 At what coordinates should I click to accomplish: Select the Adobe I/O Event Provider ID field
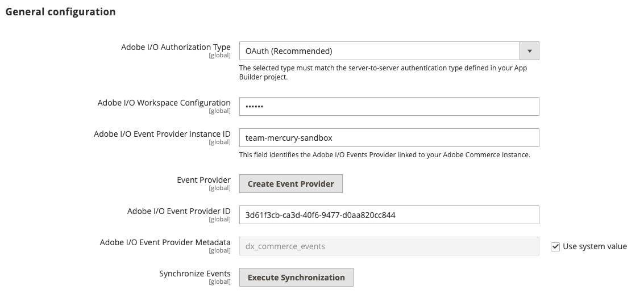(389, 215)
